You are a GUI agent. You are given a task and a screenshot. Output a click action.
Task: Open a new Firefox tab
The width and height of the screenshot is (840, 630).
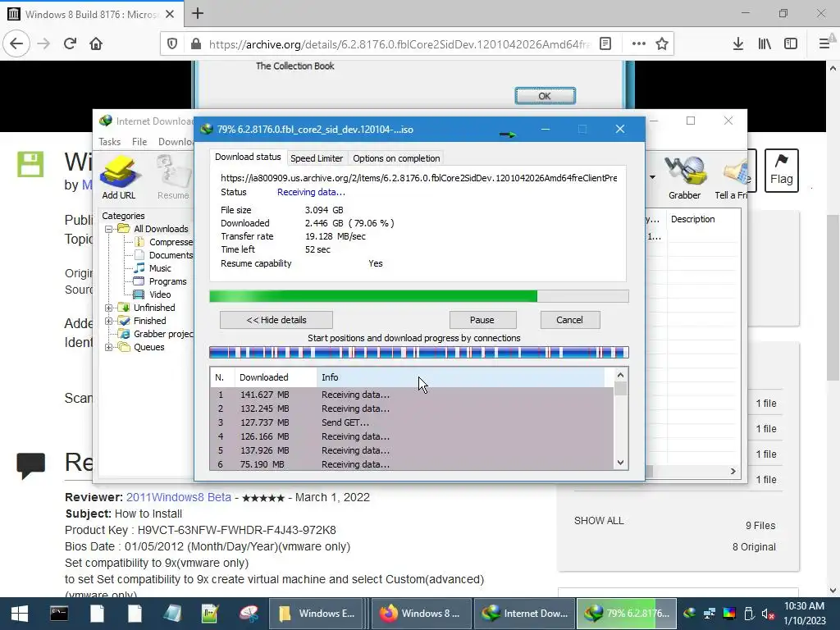[x=198, y=13]
